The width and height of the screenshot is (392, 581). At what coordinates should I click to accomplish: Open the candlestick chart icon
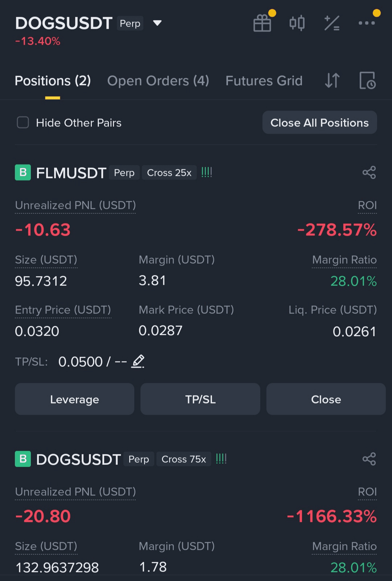tap(297, 23)
